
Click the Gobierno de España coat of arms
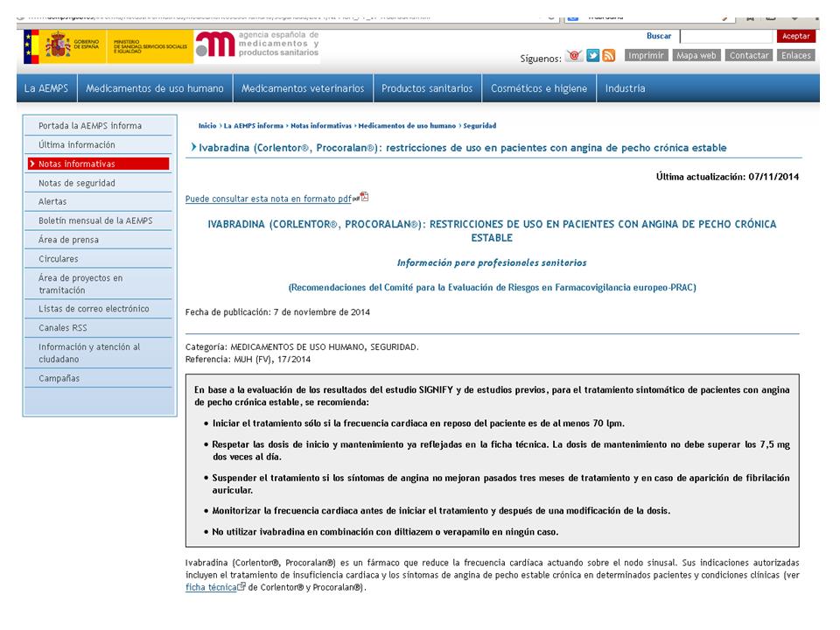tap(58, 45)
